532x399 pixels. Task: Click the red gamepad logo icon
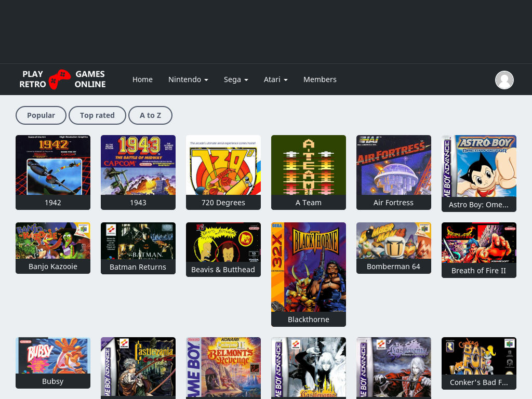59,79
